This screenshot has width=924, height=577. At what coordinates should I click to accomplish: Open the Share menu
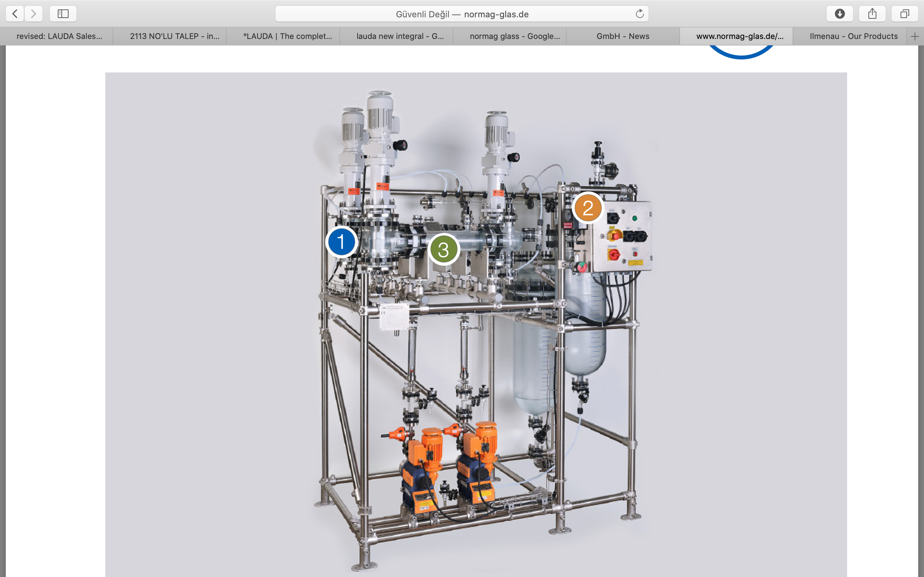click(872, 14)
